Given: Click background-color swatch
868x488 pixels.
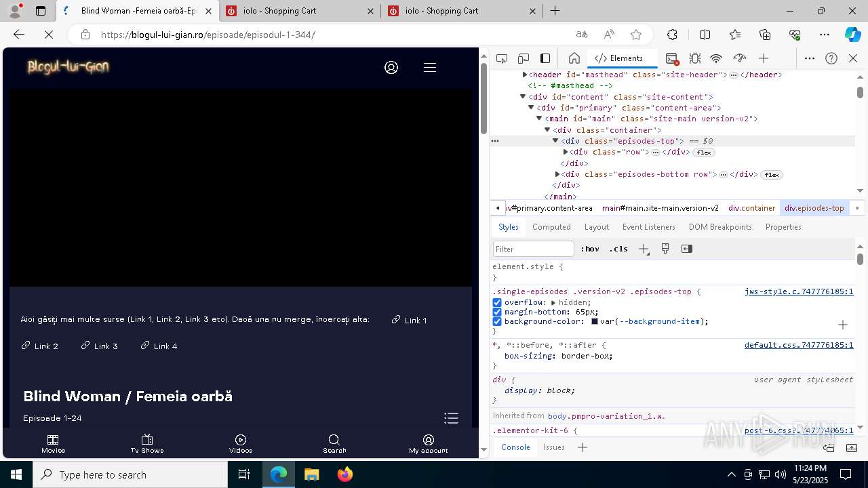Looking at the screenshot, I should point(595,321).
